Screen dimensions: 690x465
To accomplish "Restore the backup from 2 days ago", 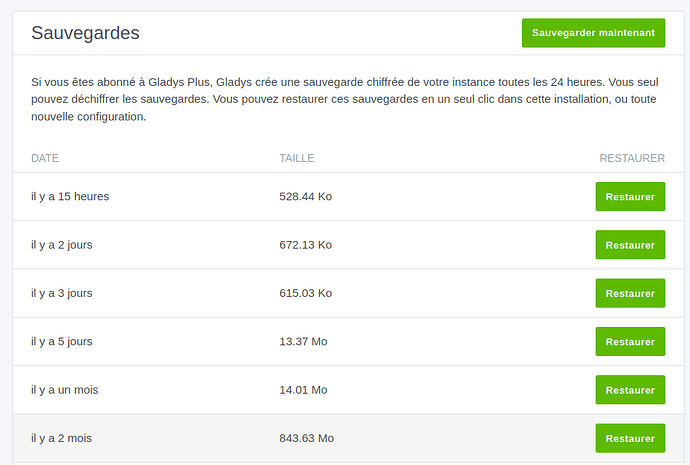I will click(x=630, y=245).
